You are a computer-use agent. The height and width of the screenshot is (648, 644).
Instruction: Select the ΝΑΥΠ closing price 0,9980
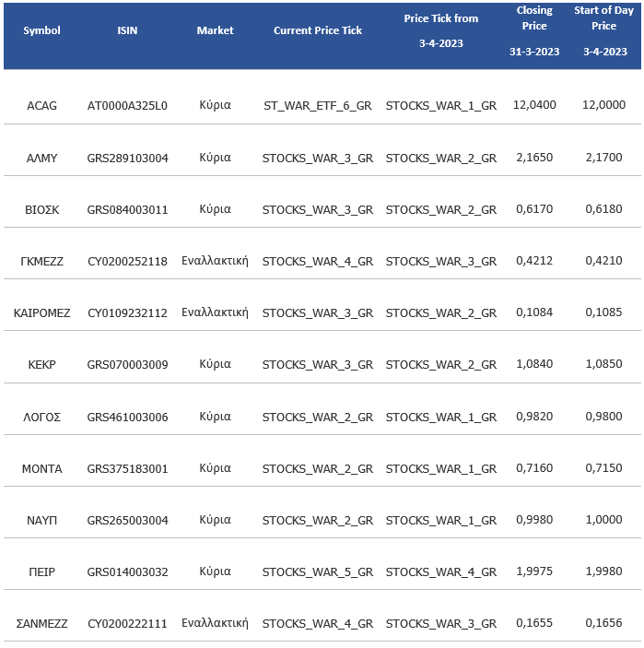coord(534,520)
